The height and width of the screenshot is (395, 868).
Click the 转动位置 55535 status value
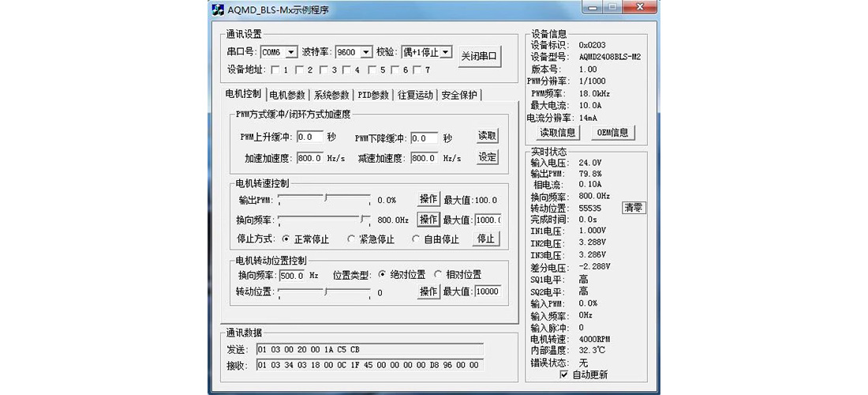(x=589, y=209)
